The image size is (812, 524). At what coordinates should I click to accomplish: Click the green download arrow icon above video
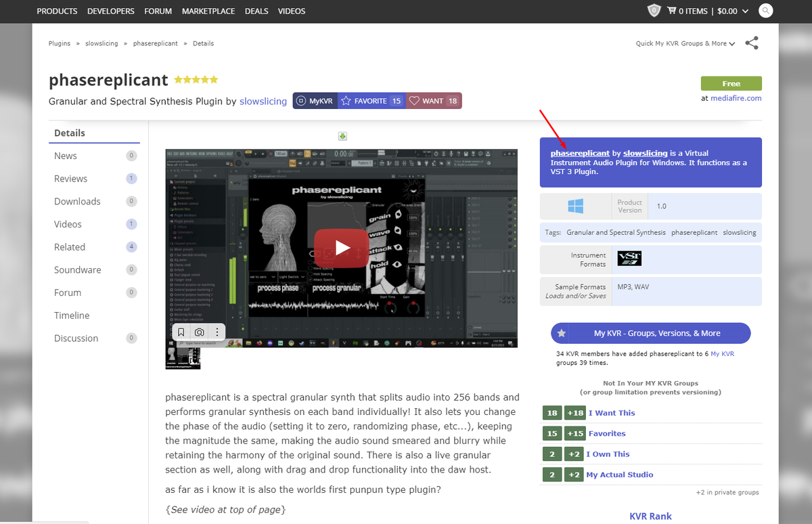coord(342,136)
